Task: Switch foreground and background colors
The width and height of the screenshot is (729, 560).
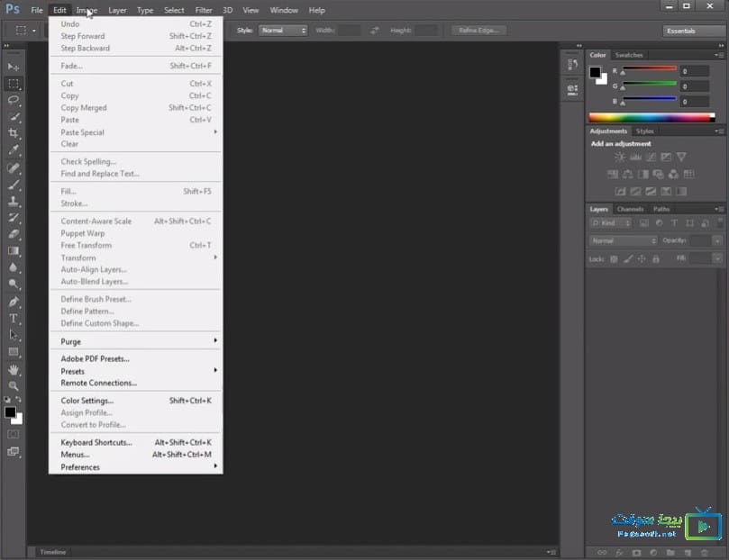Action: pyautogui.click(x=18, y=400)
